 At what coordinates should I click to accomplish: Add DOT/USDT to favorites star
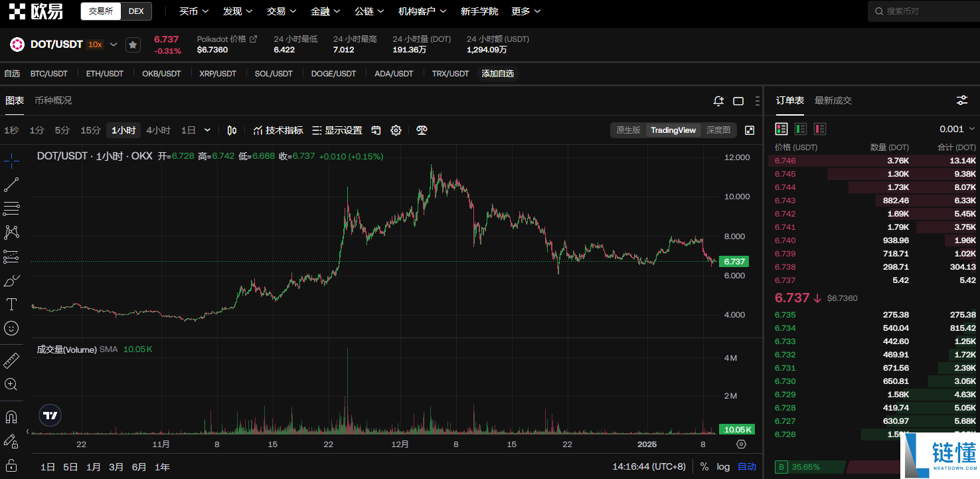pyautogui.click(x=133, y=45)
